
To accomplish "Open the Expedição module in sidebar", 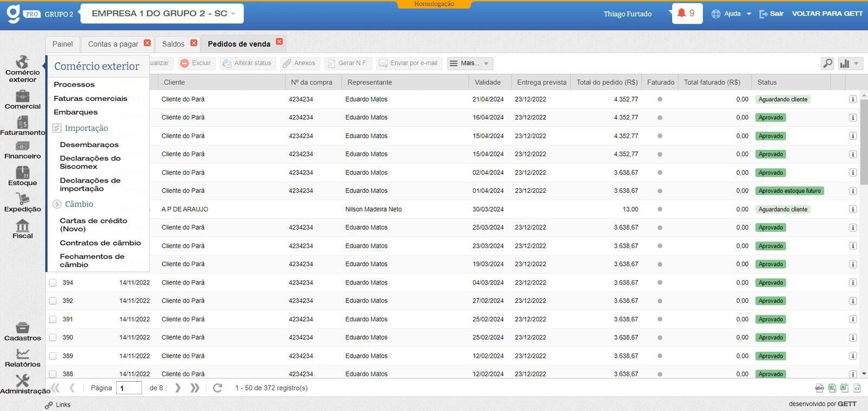I will [x=22, y=202].
